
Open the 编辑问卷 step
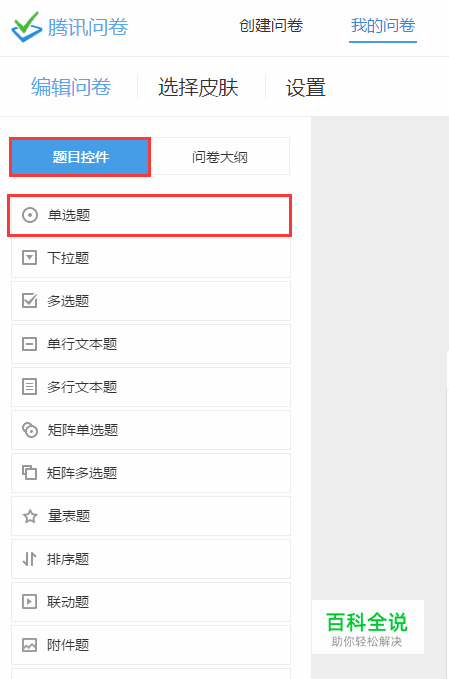pos(71,87)
